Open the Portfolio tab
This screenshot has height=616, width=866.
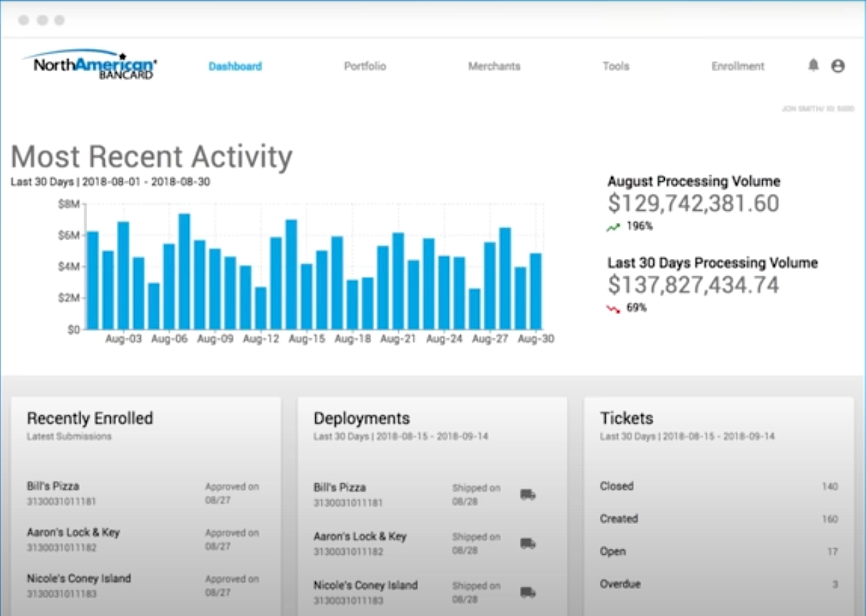pos(365,66)
